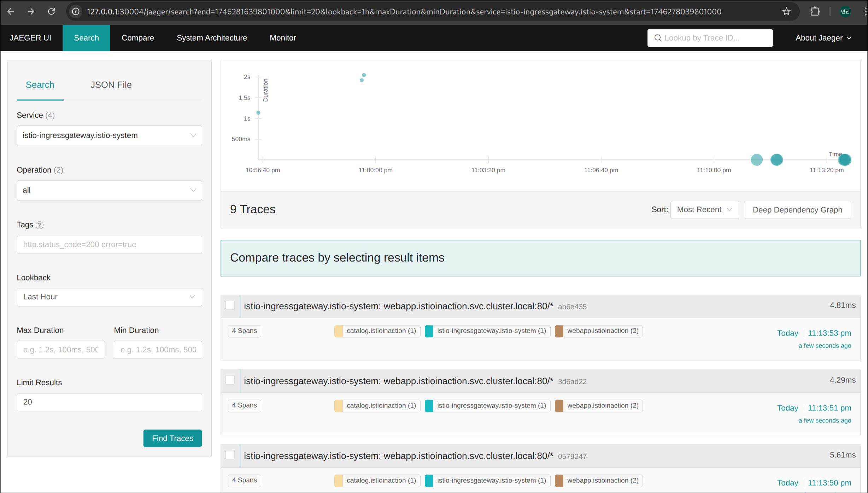
Task: Click the JAEGER UI logo link
Action: coord(30,38)
